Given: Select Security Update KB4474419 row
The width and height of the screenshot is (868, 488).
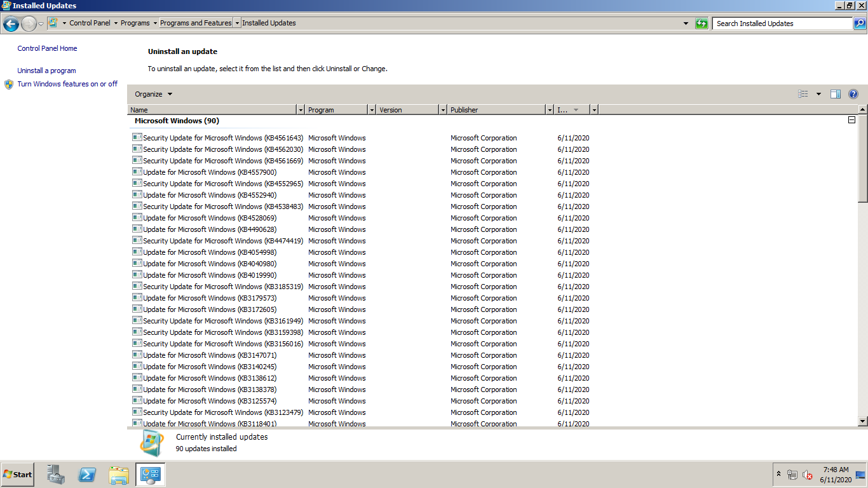Looking at the screenshot, I should 361,241.
